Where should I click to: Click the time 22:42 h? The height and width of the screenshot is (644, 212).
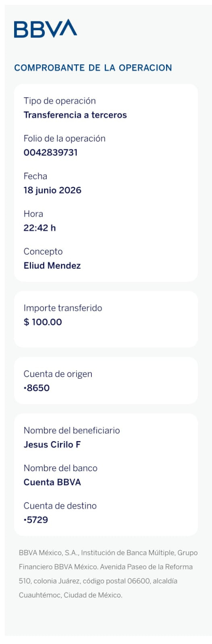[x=40, y=228]
